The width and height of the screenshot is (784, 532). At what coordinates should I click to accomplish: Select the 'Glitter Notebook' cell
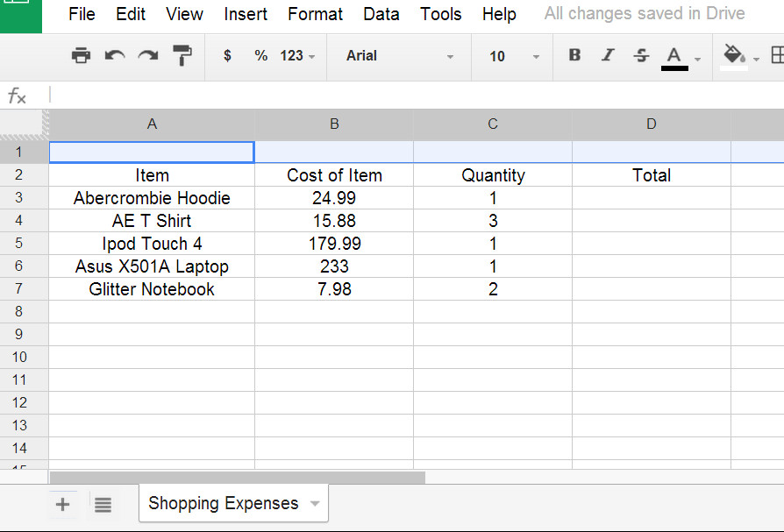tap(152, 289)
